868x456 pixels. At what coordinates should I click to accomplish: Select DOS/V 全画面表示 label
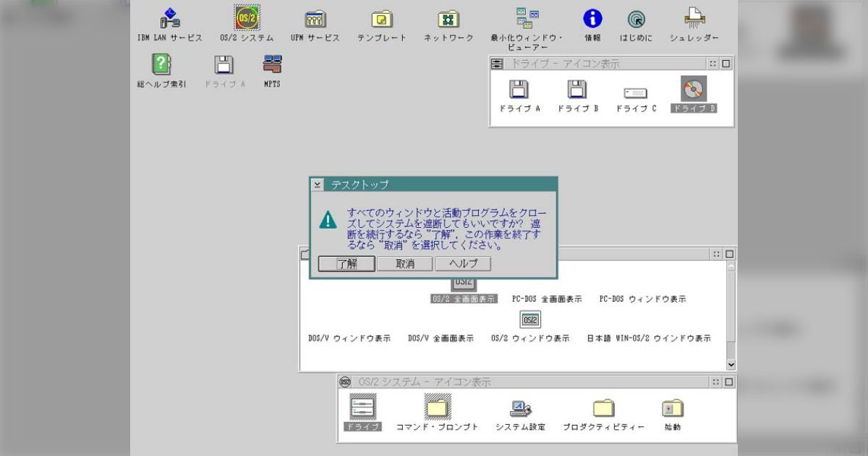[x=441, y=338]
